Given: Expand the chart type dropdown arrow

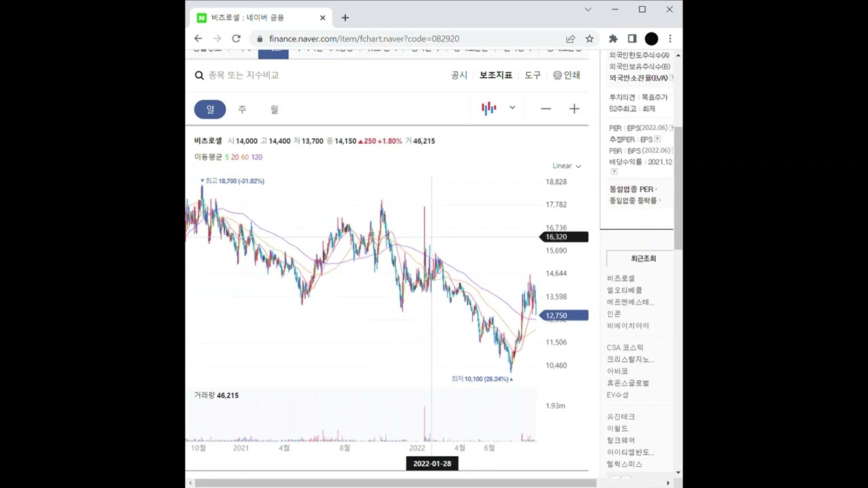Looking at the screenshot, I should click(512, 108).
